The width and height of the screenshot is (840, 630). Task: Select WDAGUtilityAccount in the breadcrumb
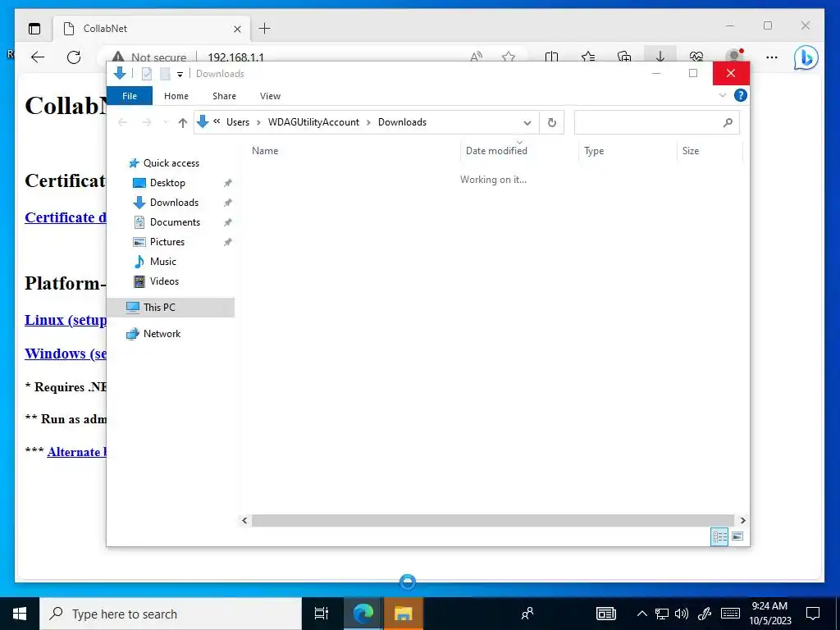pyautogui.click(x=313, y=122)
